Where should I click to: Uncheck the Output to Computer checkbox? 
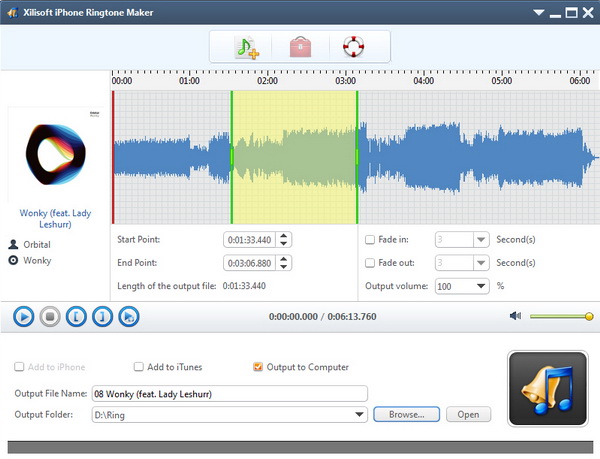click(x=259, y=367)
